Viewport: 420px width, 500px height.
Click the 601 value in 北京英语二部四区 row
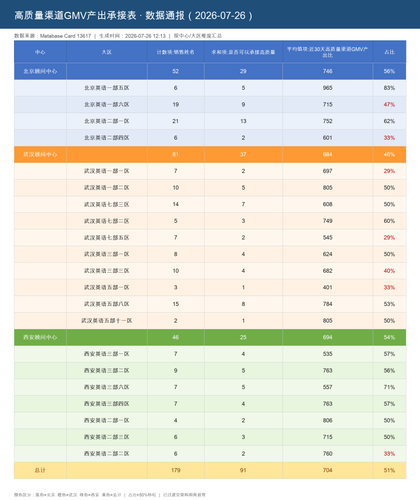click(327, 138)
